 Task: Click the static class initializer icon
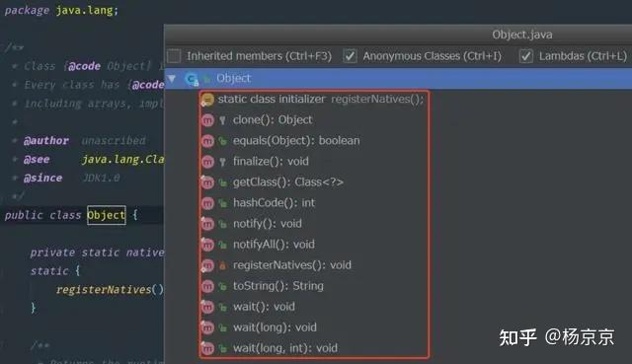pyautogui.click(x=207, y=99)
